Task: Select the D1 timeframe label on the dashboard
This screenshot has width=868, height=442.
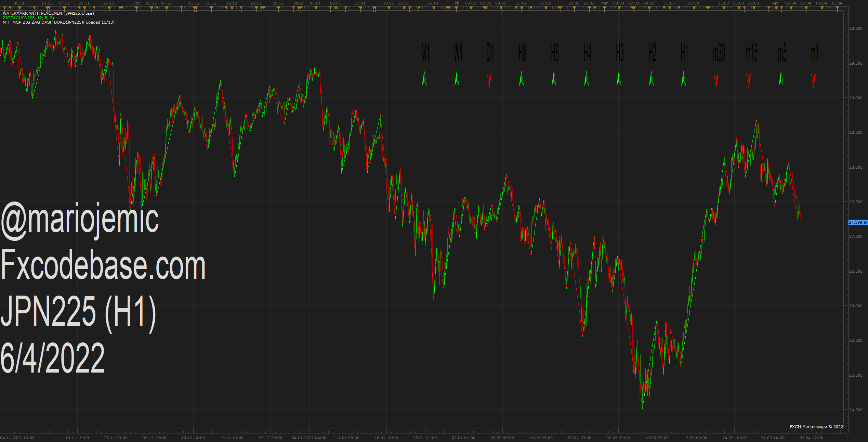Action: [490, 53]
